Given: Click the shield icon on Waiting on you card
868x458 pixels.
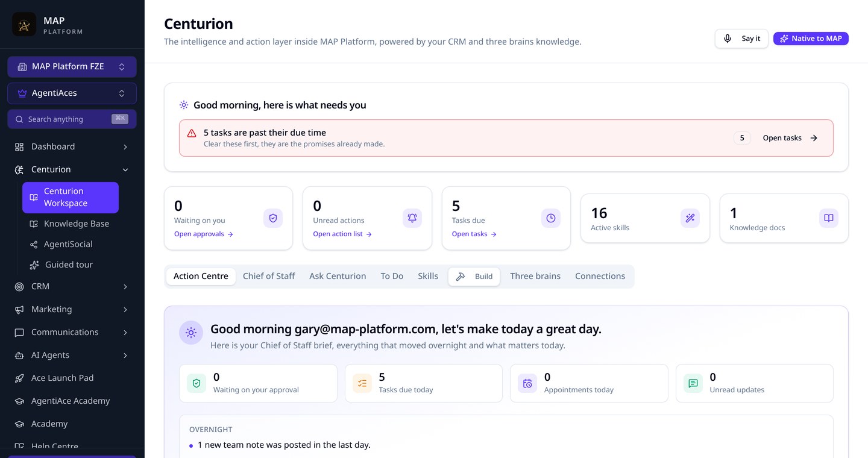Looking at the screenshot, I should click(273, 218).
